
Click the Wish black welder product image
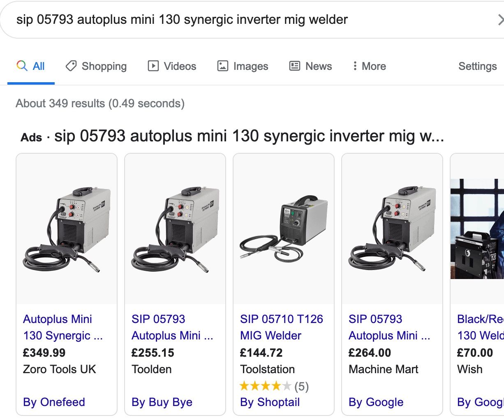point(477,229)
